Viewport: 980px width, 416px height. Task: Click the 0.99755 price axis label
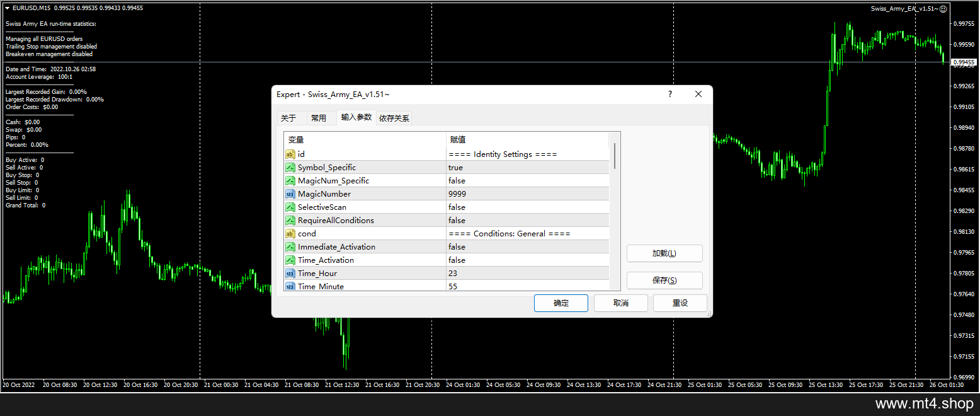(964, 23)
